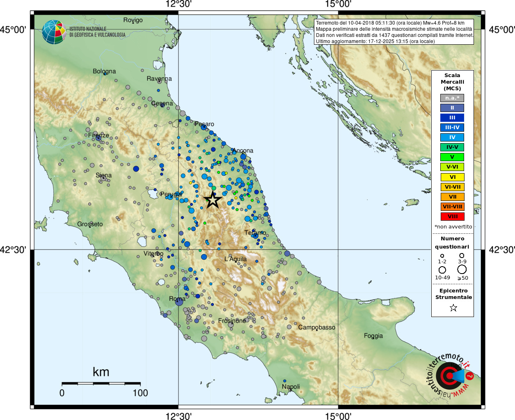Click the ISTITUTO NAZIONALE DI GEOFISICA E VULCANOLOGIA text
Screen dimensions: 515x420
pos(97,32)
